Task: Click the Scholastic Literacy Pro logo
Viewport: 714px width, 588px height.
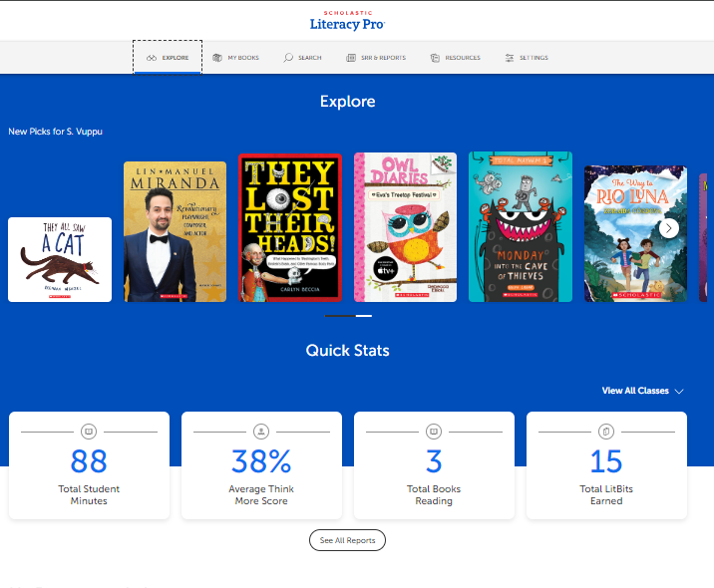Action: [347, 21]
